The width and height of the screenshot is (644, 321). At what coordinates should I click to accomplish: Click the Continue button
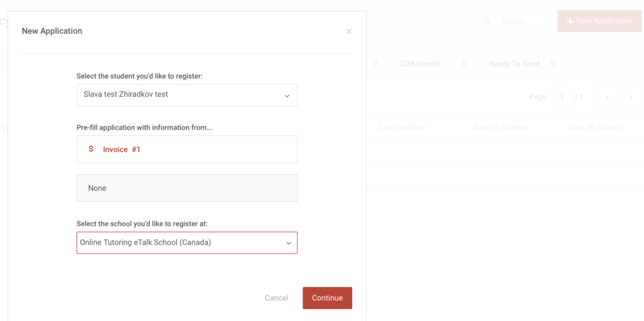point(327,298)
